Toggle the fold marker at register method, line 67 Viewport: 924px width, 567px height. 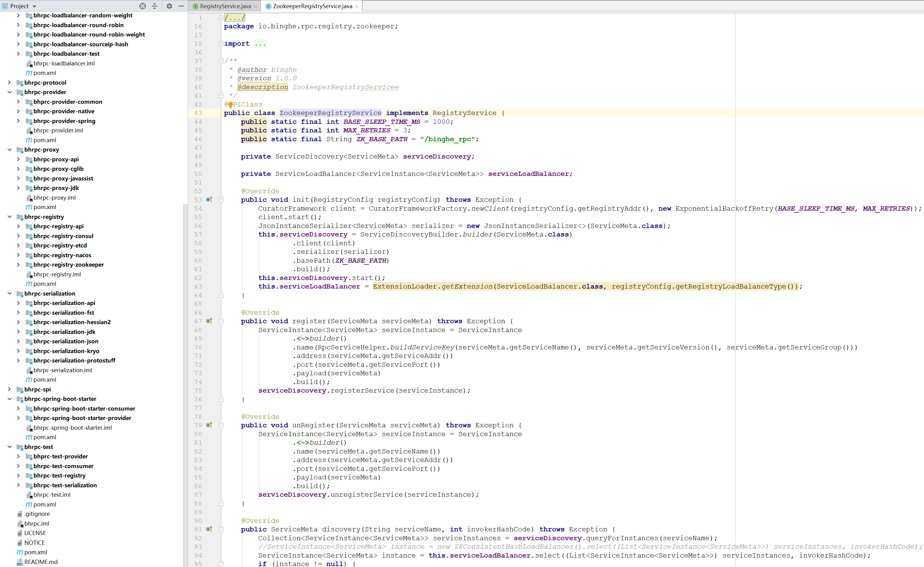click(221, 321)
